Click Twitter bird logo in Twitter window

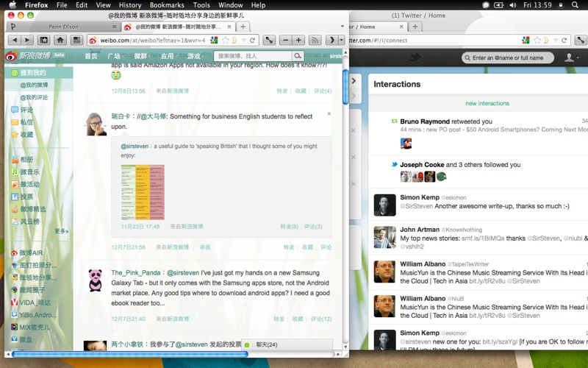(x=415, y=57)
